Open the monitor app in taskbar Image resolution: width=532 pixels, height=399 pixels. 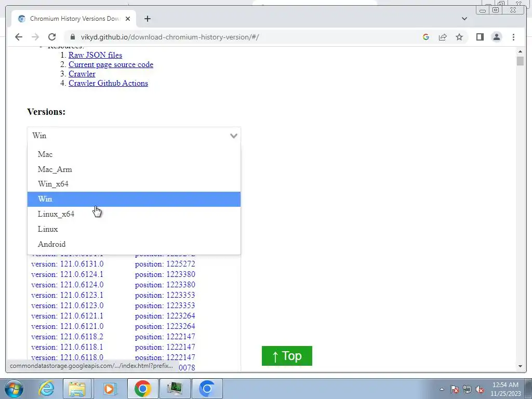point(175,389)
